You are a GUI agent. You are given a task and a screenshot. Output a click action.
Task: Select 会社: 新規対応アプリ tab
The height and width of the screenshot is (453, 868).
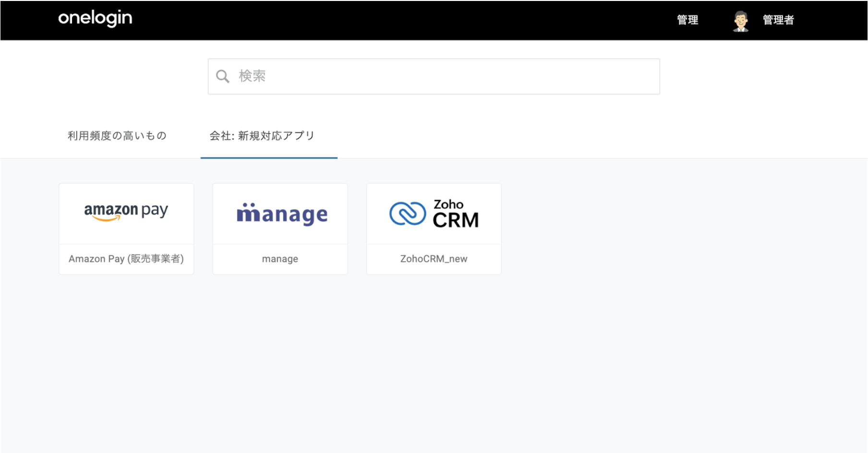point(262,136)
